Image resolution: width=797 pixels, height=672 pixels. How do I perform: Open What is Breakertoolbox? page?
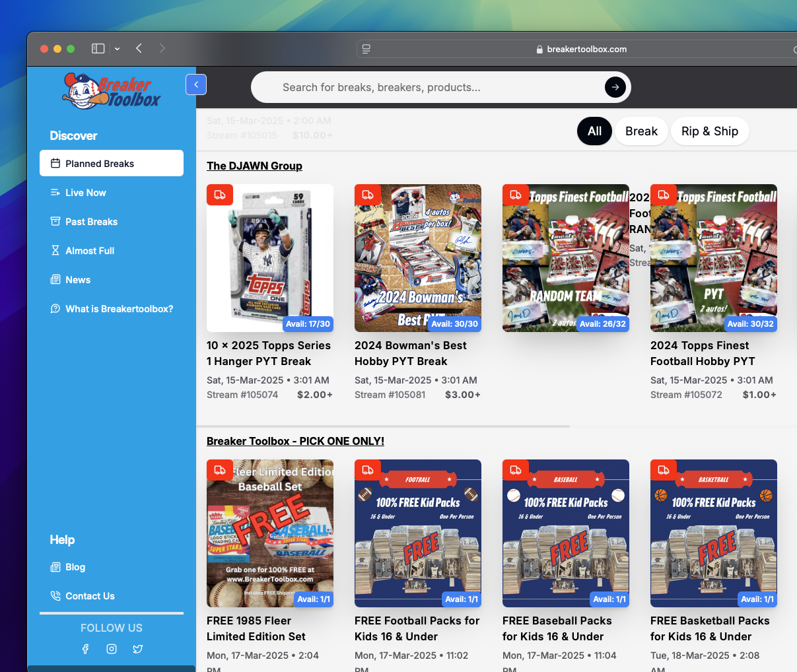112,308
